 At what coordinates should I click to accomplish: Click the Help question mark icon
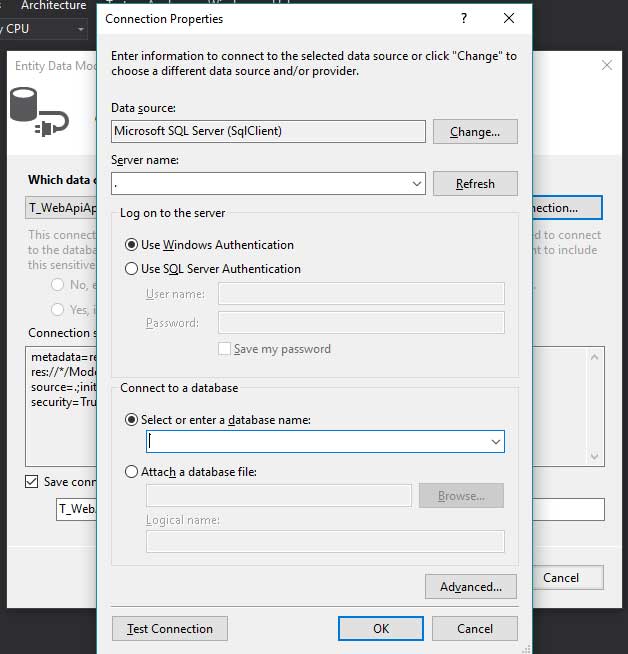pyautogui.click(x=463, y=19)
